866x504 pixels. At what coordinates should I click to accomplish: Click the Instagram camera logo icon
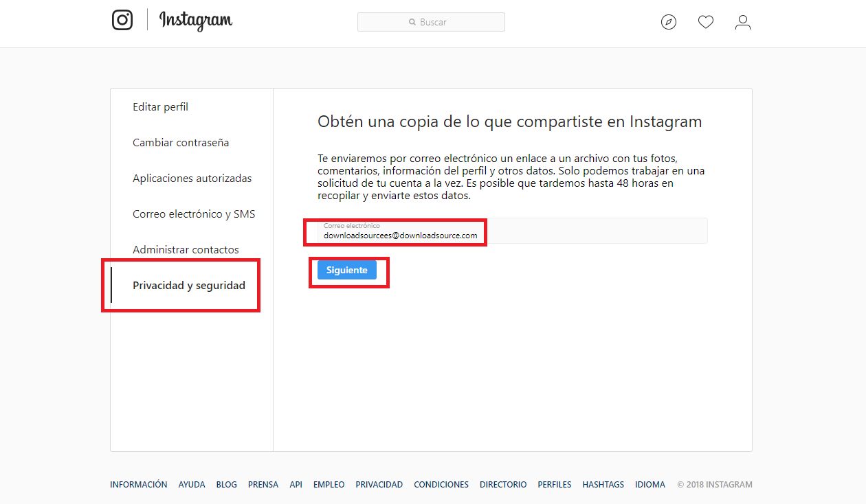pos(122,19)
